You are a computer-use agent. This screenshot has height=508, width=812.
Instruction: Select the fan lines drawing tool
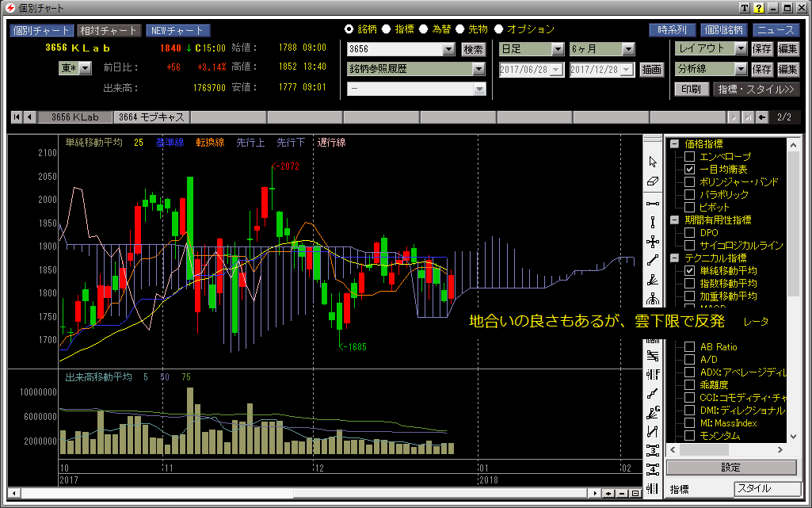(x=653, y=279)
